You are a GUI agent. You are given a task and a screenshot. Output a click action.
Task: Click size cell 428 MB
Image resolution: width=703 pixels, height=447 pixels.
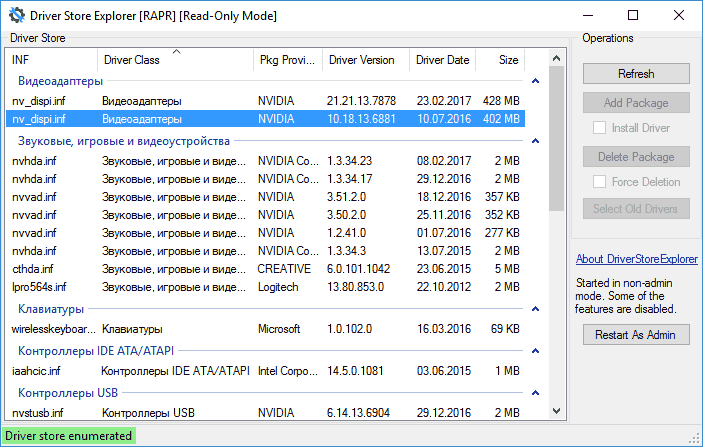(x=501, y=101)
